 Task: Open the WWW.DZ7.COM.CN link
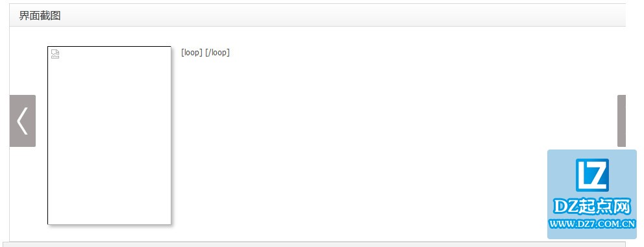click(x=592, y=224)
